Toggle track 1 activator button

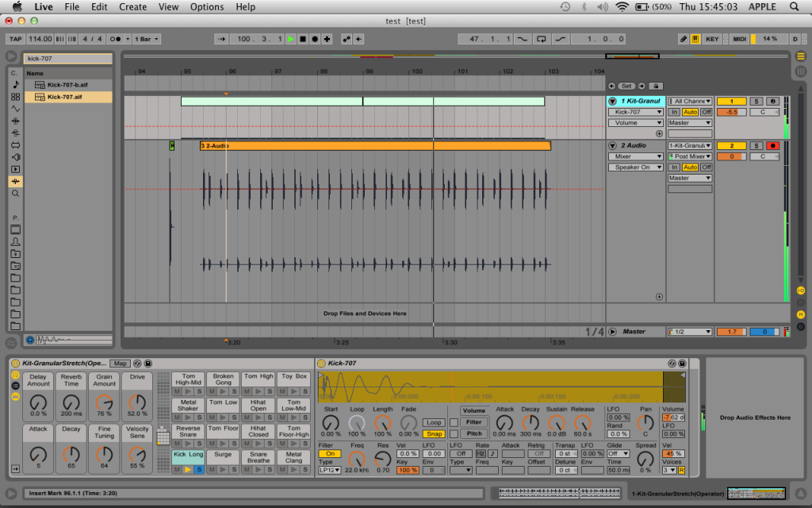point(731,101)
